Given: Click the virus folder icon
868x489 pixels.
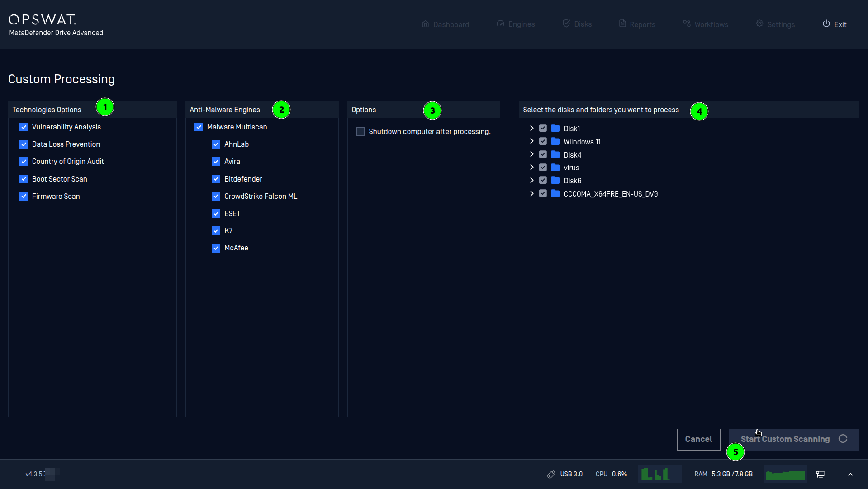Looking at the screenshot, I should pos(555,168).
